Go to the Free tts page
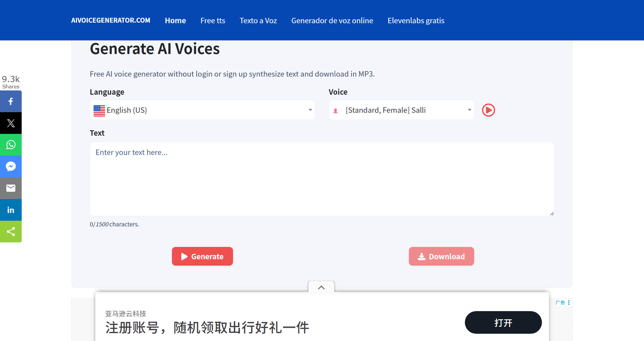 point(213,20)
